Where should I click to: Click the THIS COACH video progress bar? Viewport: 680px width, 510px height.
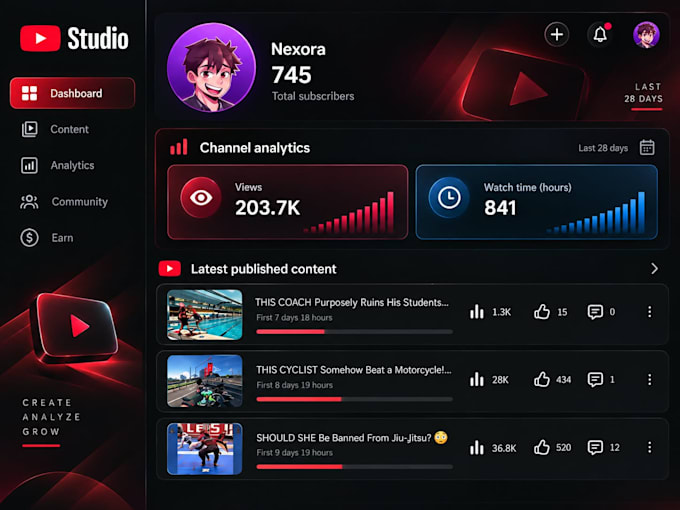click(x=354, y=332)
